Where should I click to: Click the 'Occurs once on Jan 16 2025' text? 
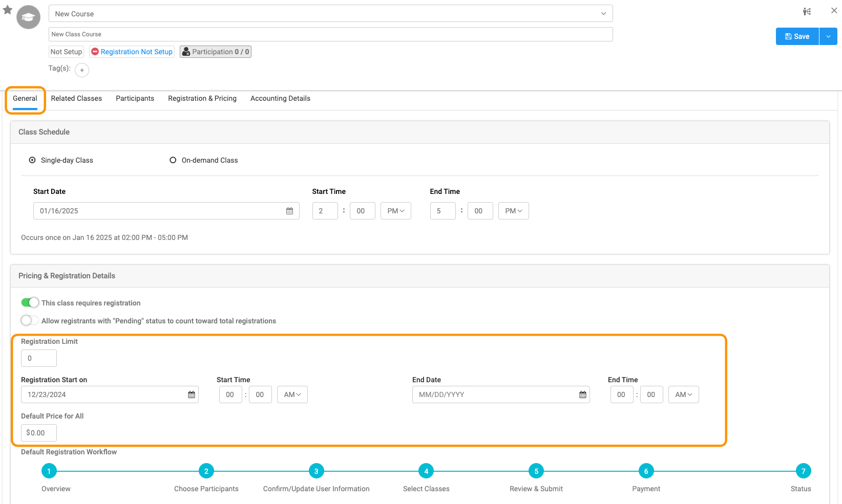coord(104,237)
